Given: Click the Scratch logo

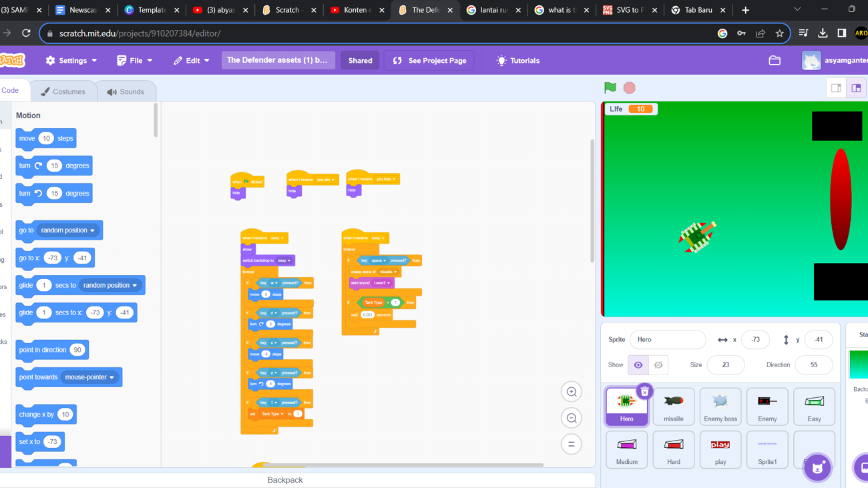Looking at the screenshot, I should (11, 60).
